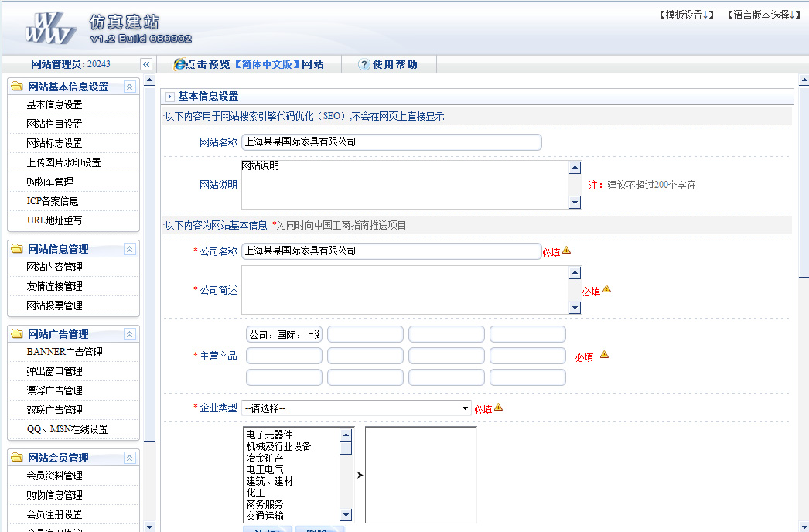The height and width of the screenshot is (532, 809).
Task: Collapse the 网站基本信息设置 panel
Action: [x=129, y=87]
